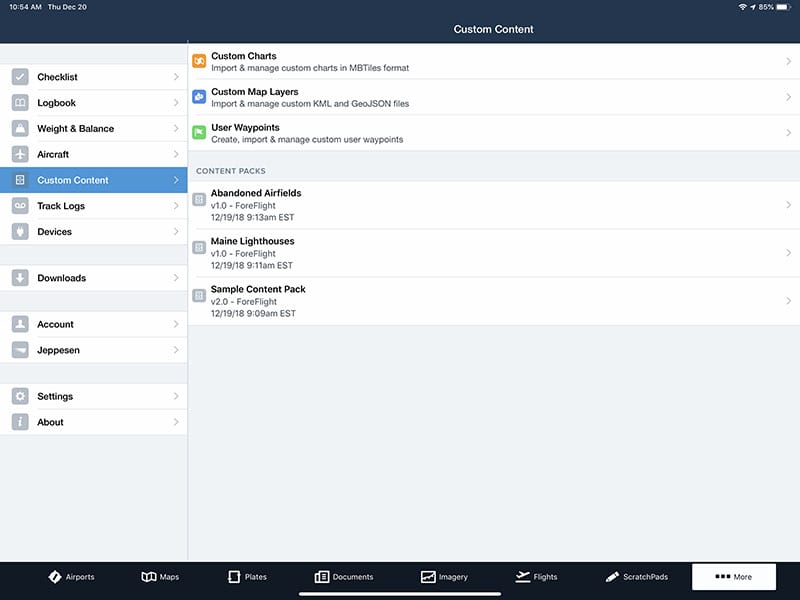Viewport: 800px width, 600px height.
Task: Open the Jeppesen menu item
Action: [94, 350]
